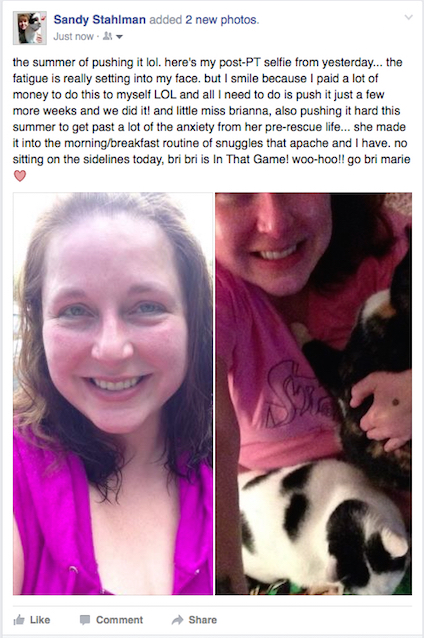Screen dimensions: 424x638
Task: Open the "2 new photos" link
Action: (x=222, y=20)
